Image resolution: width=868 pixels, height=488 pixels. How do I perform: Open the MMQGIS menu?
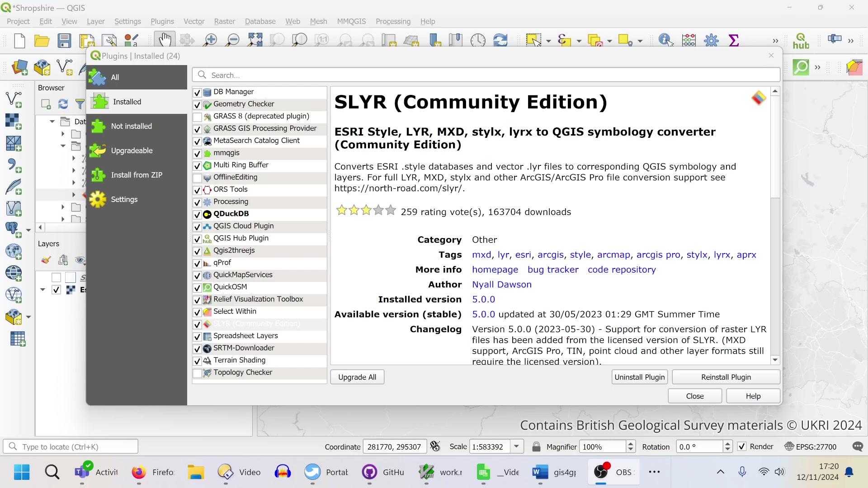pos(352,21)
